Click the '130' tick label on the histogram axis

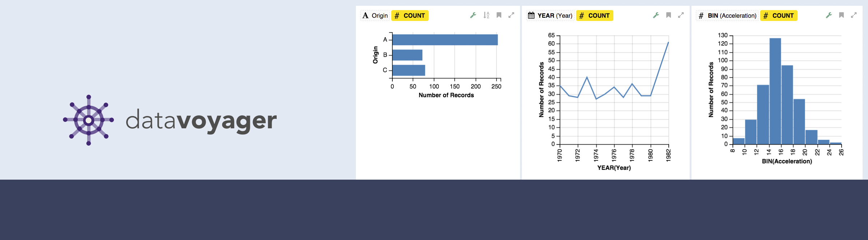(723, 35)
